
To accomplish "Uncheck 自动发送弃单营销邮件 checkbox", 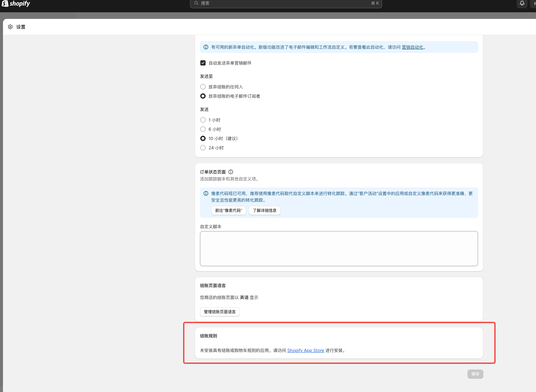I will 203,63.
